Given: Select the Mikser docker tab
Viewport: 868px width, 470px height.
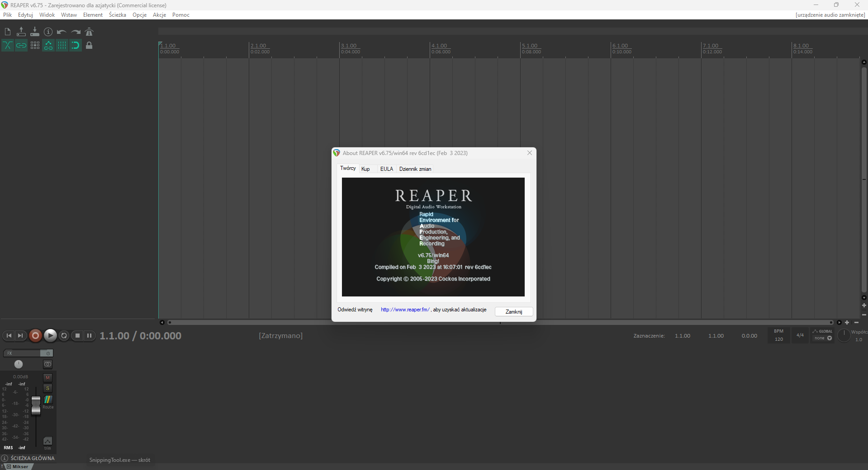Looking at the screenshot, I should [20, 467].
